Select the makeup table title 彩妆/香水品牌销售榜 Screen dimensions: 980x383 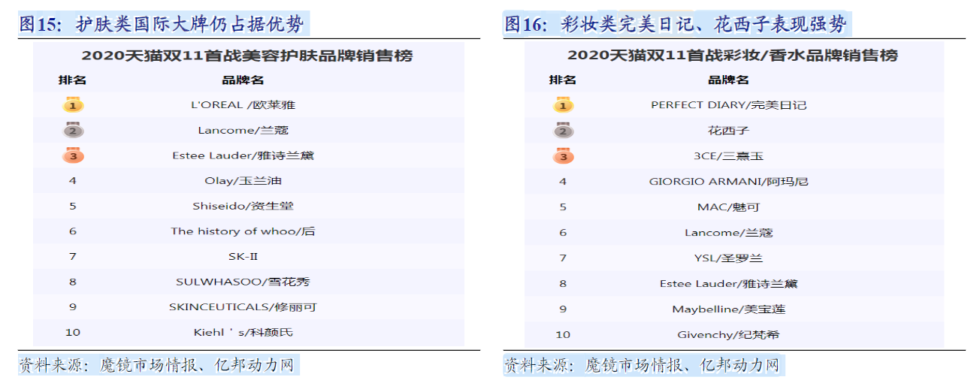732,56
